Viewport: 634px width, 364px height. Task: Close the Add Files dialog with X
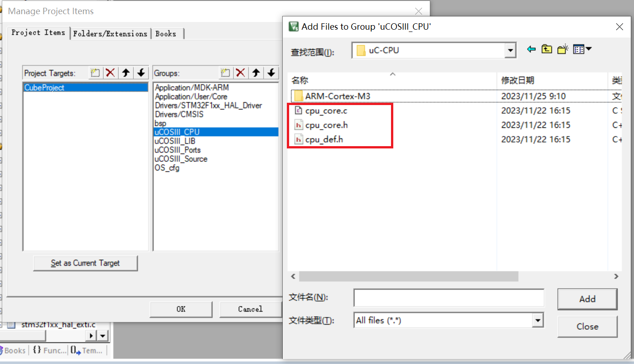click(619, 27)
